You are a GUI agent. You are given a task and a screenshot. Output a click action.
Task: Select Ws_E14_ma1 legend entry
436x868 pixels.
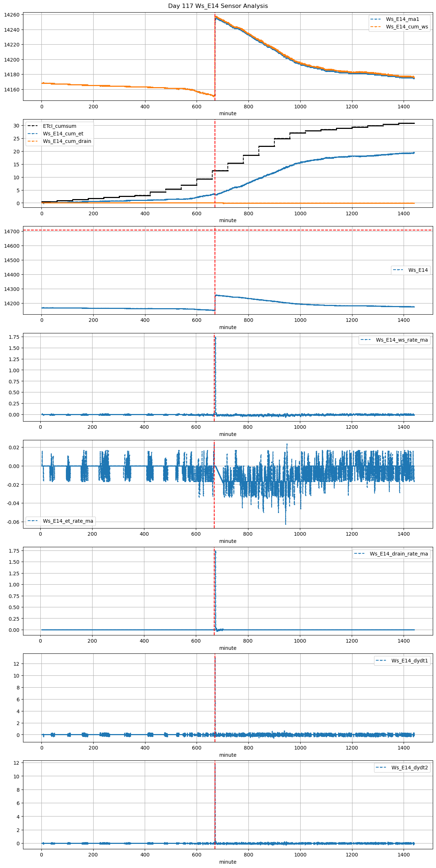pyautogui.click(x=402, y=19)
